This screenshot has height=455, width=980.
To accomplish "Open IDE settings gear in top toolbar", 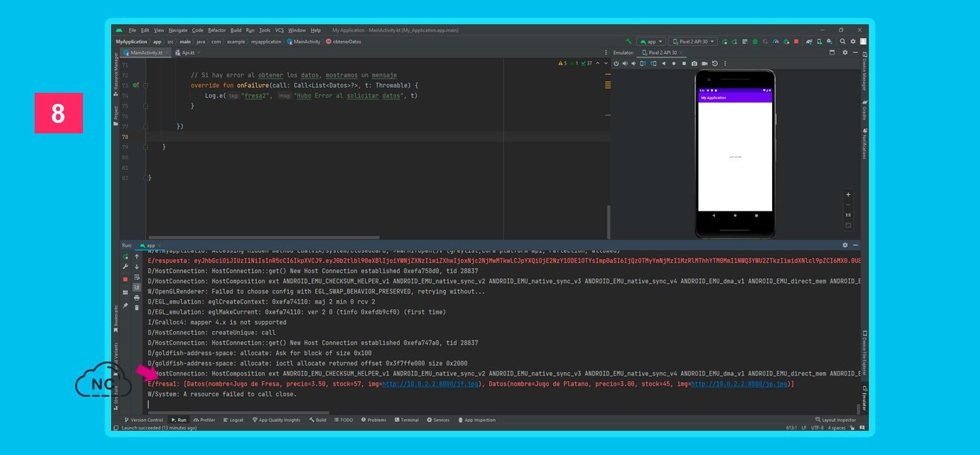I will coord(853,41).
